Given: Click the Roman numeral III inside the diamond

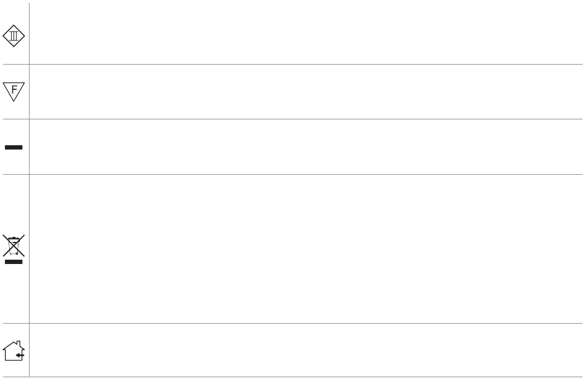Looking at the screenshot, I should (x=14, y=36).
